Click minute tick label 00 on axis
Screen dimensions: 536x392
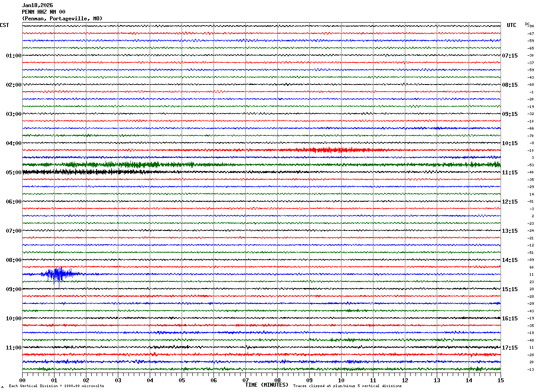[22, 380]
